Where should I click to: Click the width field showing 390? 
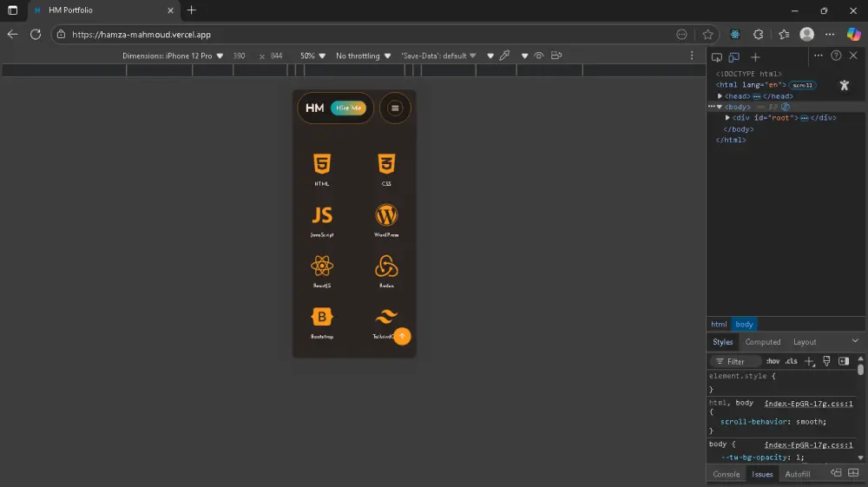pyautogui.click(x=240, y=56)
